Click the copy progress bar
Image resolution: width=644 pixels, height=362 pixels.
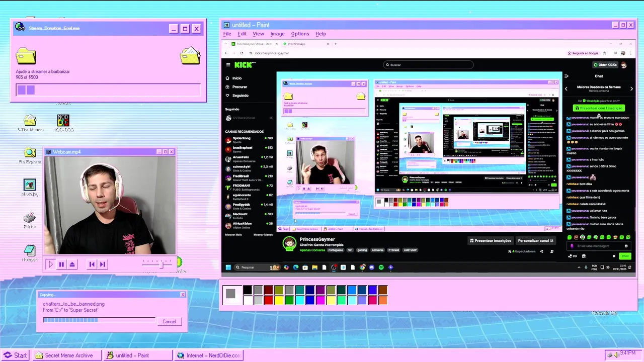99,320
